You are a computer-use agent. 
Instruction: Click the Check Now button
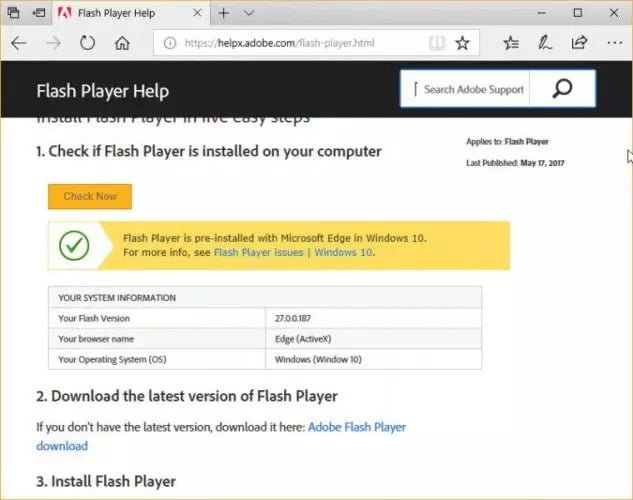(90, 197)
